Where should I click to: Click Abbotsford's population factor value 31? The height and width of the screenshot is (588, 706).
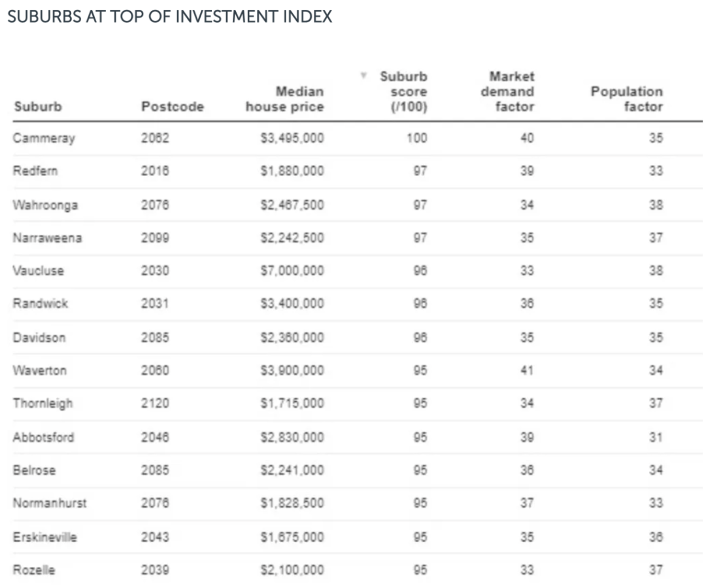click(656, 437)
